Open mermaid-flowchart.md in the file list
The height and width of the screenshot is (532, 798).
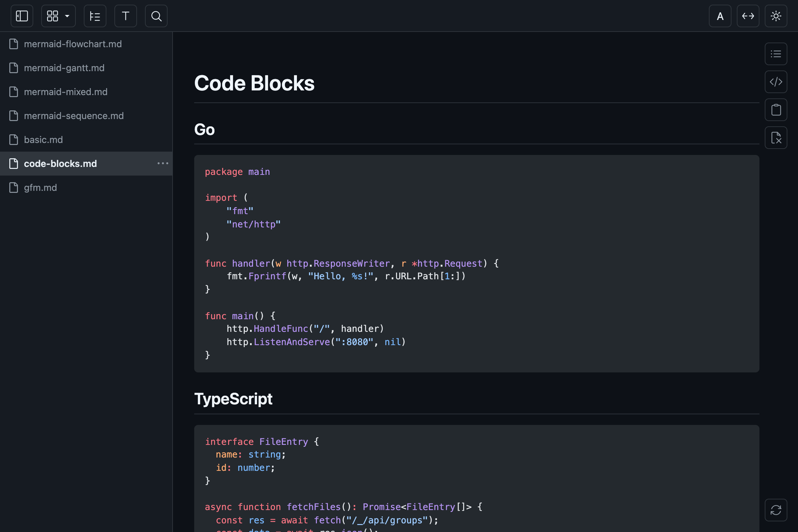(86, 44)
